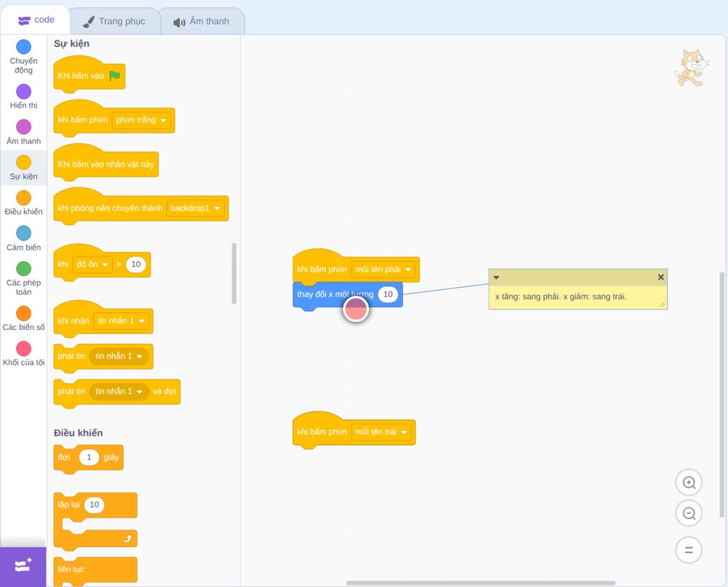728x587 pixels.
Task: Click the Khi bấm vào nhân vật này block
Action: tap(106, 163)
